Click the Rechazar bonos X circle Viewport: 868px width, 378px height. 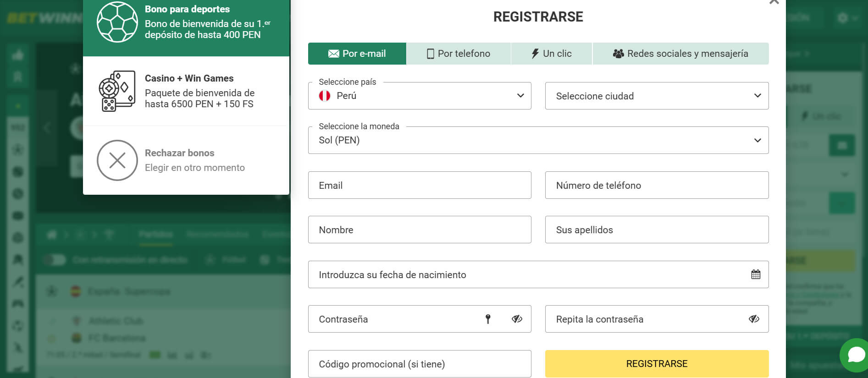coord(117,160)
